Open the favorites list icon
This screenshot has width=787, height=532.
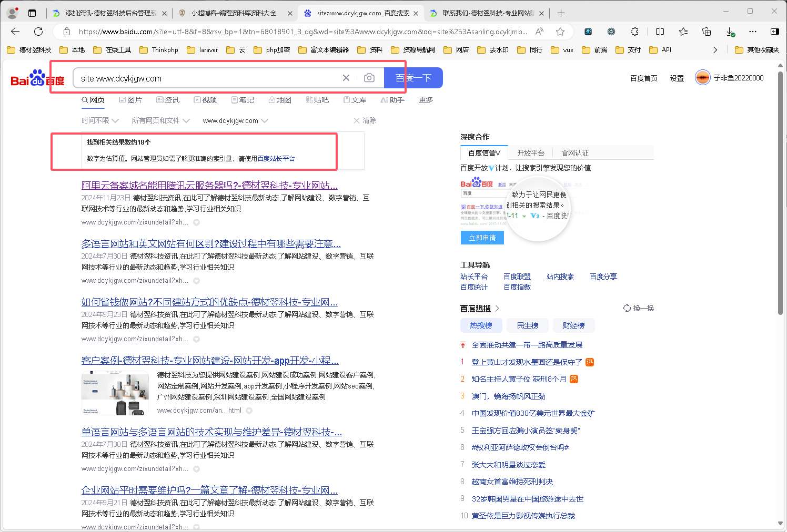683,32
